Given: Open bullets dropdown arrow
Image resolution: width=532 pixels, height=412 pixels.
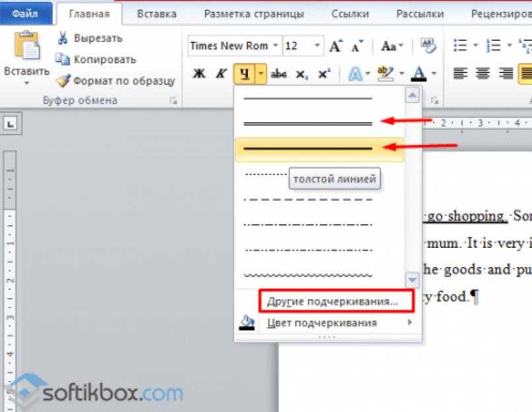Looking at the screenshot, I should coord(475,45).
